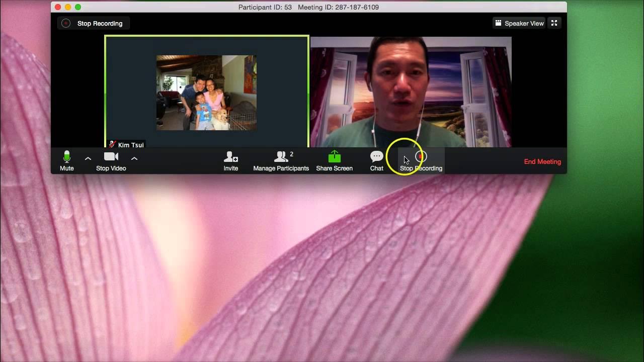Image resolution: width=644 pixels, height=362 pixels.
Task: Open Manage Participants panel
Action: (281, 161)
